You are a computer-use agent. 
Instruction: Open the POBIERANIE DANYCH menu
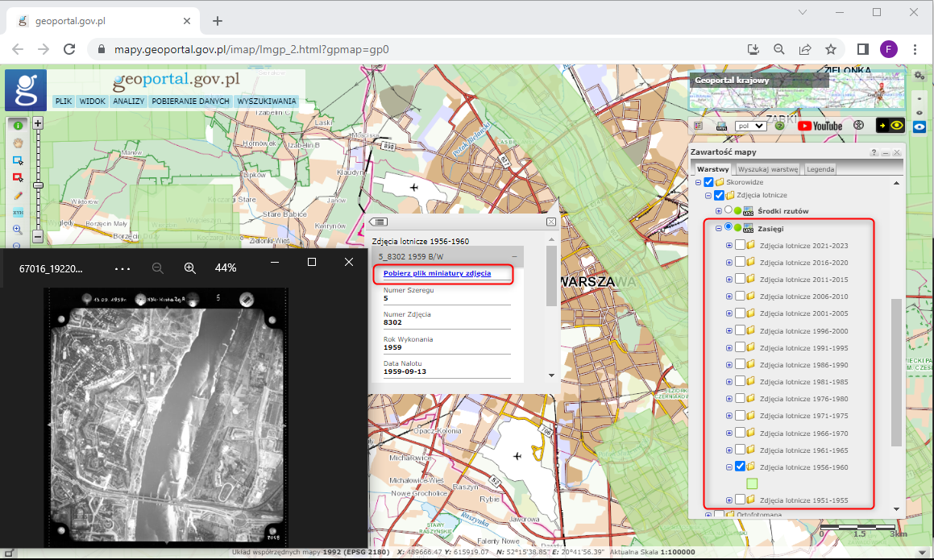point(190,102)
